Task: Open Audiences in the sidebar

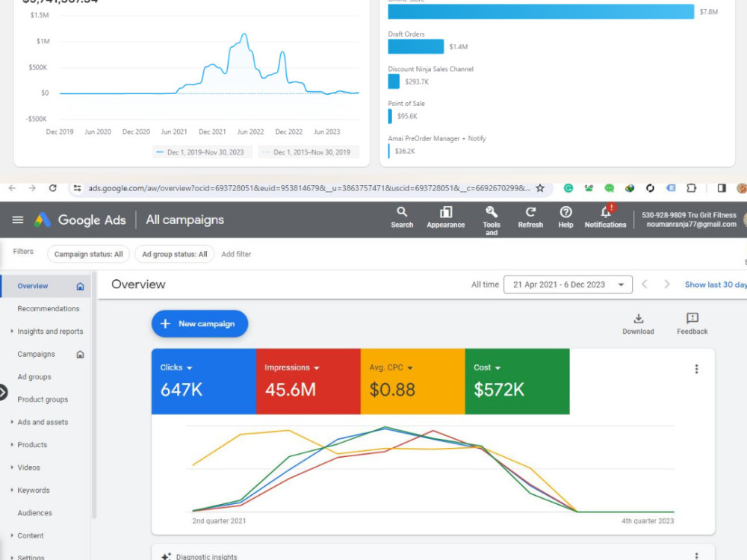Action: pos(35,513)
